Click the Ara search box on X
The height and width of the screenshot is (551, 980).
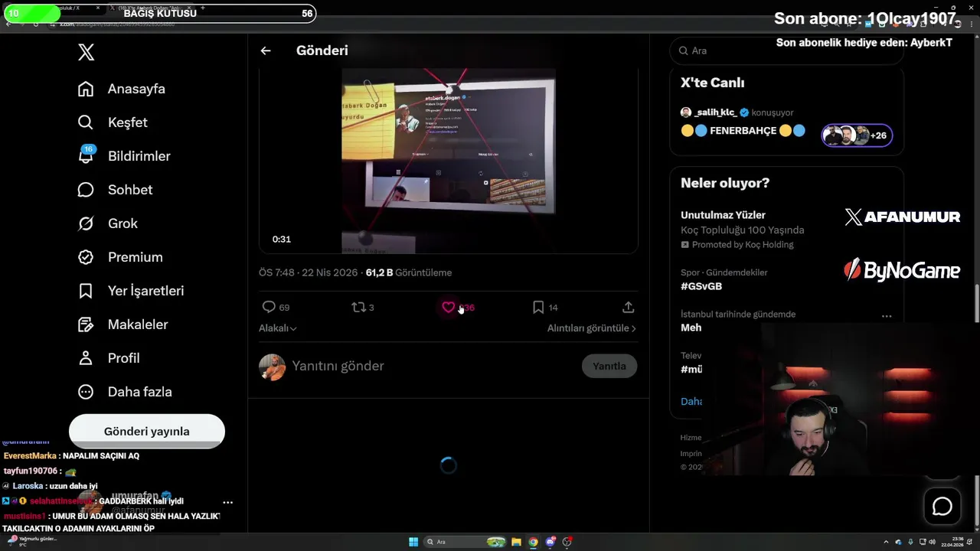(786, 51)
